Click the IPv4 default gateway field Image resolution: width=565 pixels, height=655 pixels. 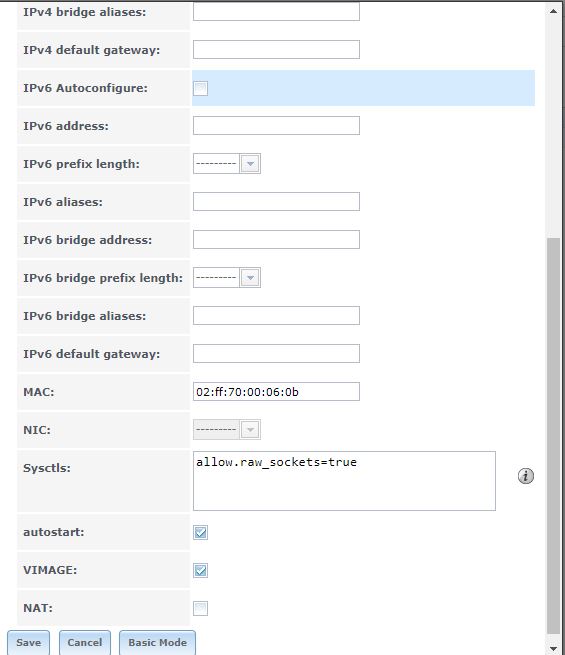276,50
